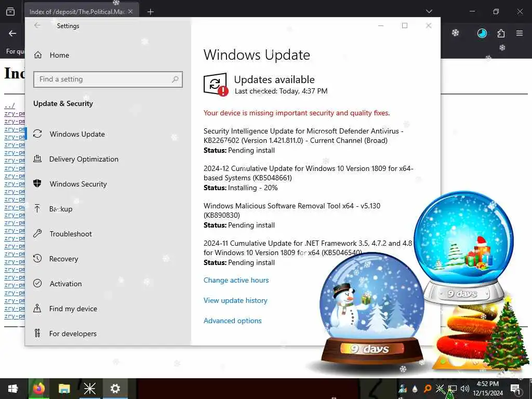Click the Activation checkmark icon

37,283
